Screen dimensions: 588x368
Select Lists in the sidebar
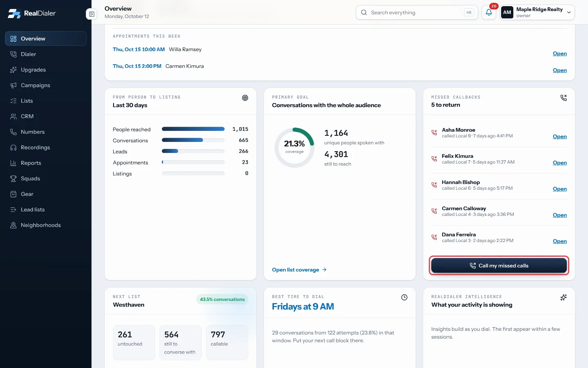(46, 101)
